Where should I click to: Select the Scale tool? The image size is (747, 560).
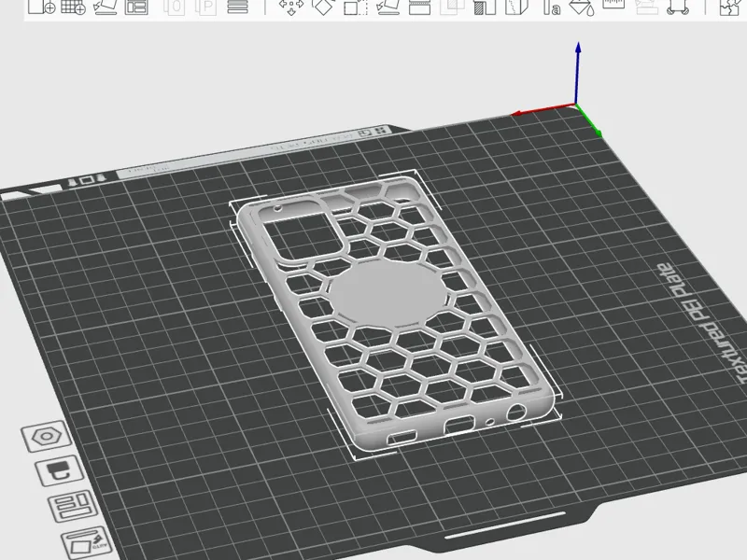356,7
